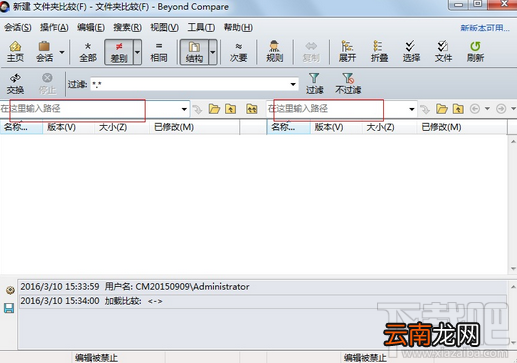Show all files with 全部 button

[x=88, y=52]
